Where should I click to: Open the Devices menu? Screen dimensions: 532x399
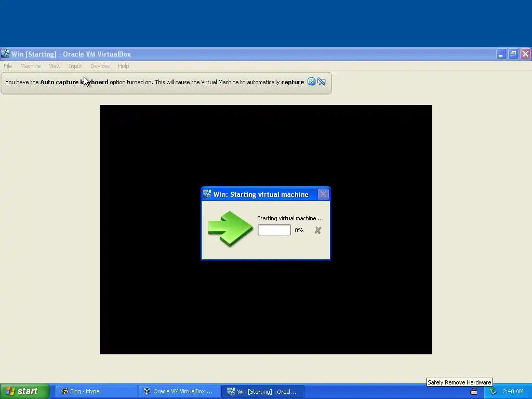[100, 66]
